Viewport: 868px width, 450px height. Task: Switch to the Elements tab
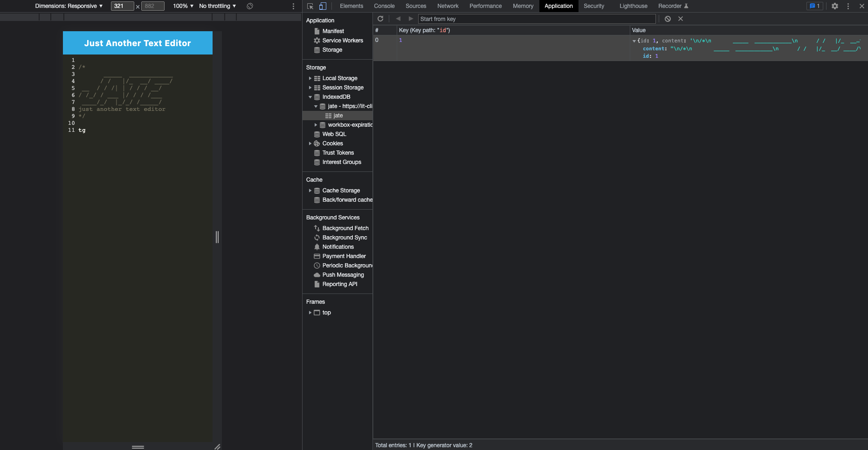[x=351, y=6]
